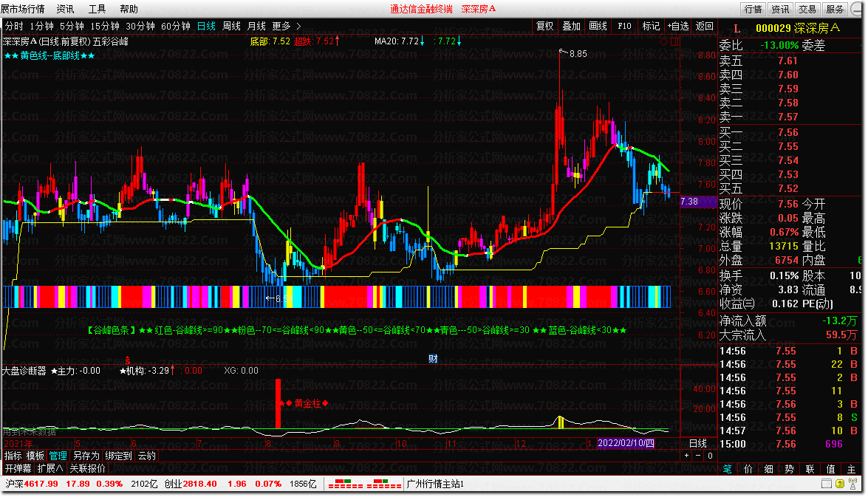Click the 模板 tab at bottom

pyautogui.click(x=35, y=456)
